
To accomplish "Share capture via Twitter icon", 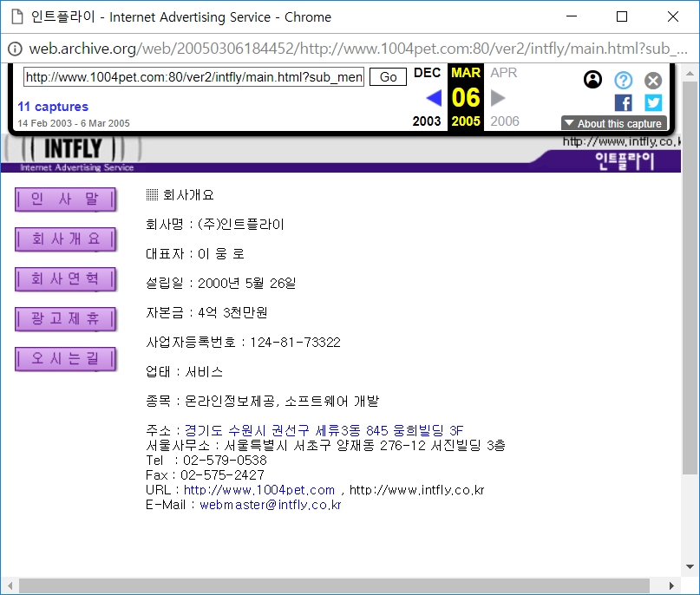I will (x=652, y=102).
